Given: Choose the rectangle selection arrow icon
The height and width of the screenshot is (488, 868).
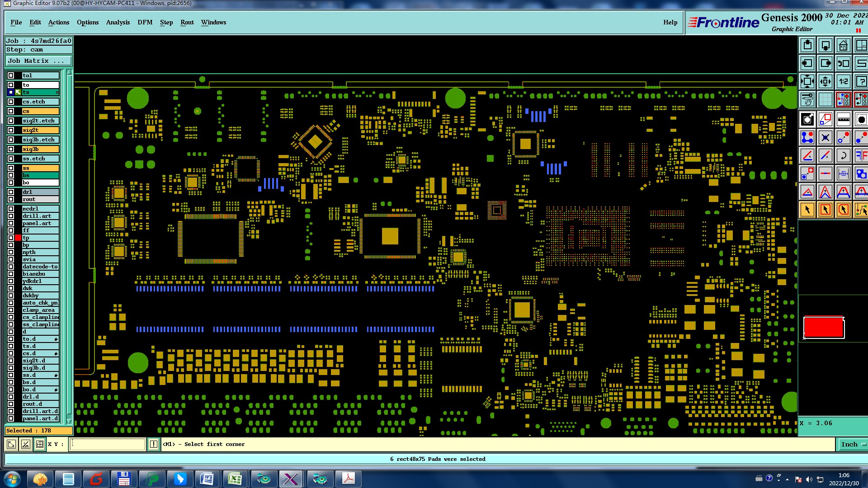Looking at the screenshot, I should [825, 210].
